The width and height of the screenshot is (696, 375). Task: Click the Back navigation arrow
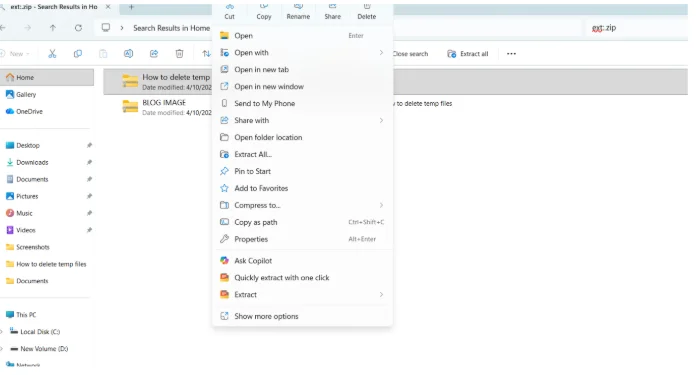coord(3,28)
